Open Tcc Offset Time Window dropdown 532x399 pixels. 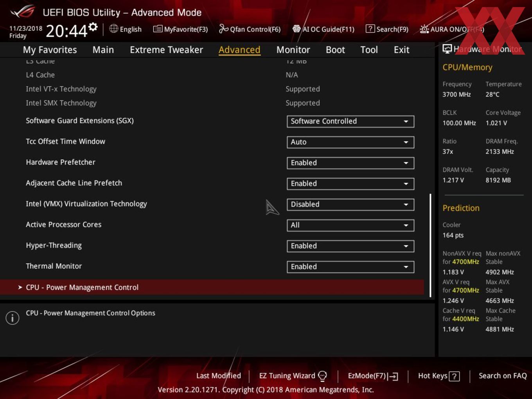click(x=350, y=142)
